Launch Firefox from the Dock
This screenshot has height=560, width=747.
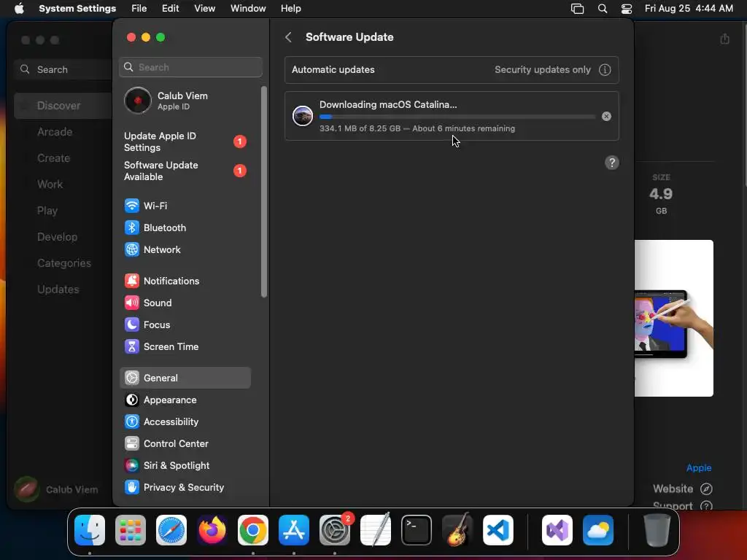click(x=212, y=530)
